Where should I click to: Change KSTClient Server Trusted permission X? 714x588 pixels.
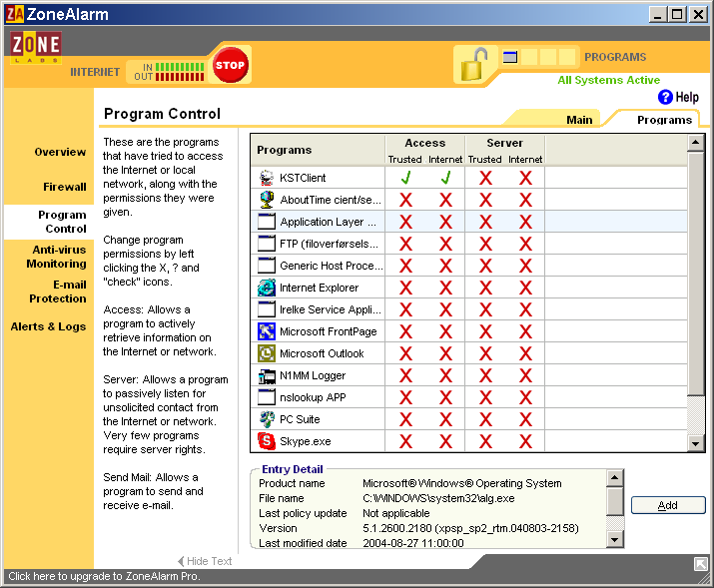tap(485, 178)
